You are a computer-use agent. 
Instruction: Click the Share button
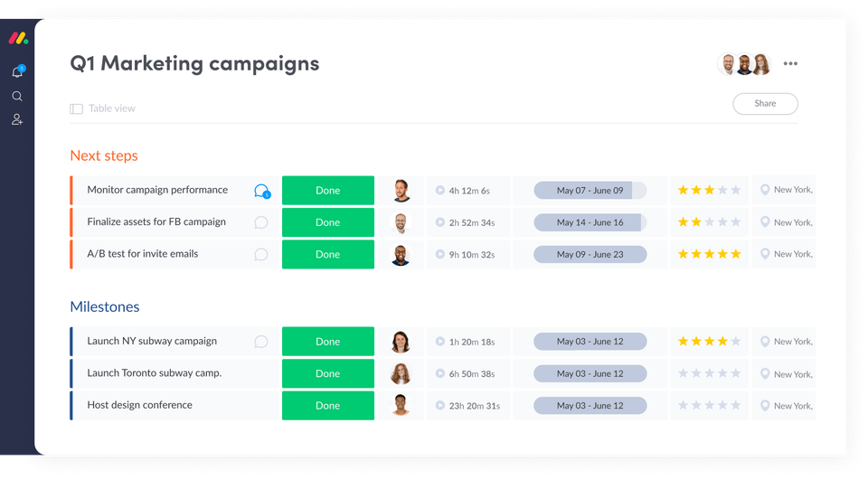765,104
